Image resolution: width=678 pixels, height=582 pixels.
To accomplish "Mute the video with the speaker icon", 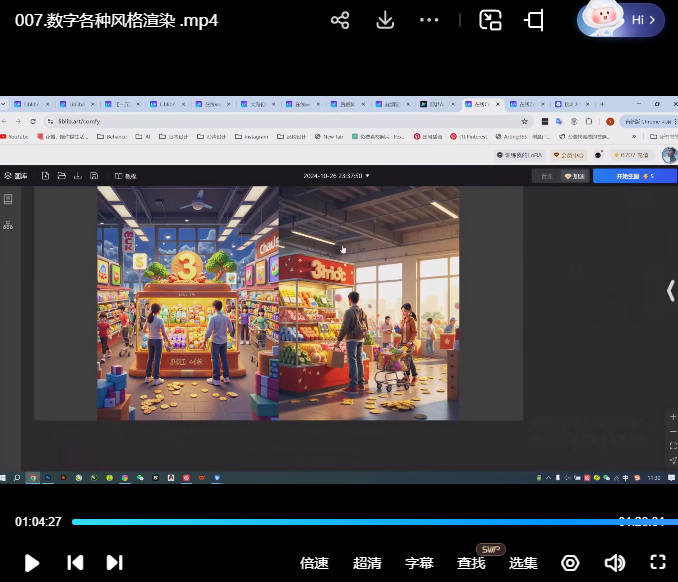I will point(614,563).
